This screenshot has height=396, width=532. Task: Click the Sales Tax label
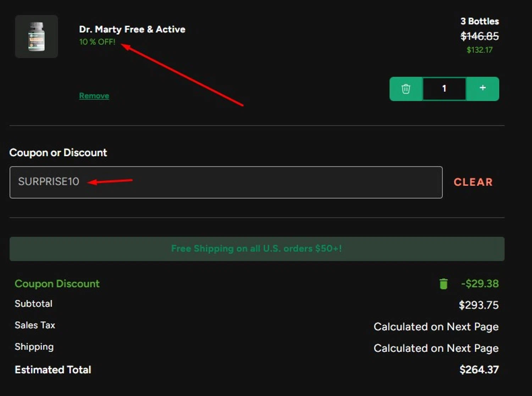coord(35,325)
